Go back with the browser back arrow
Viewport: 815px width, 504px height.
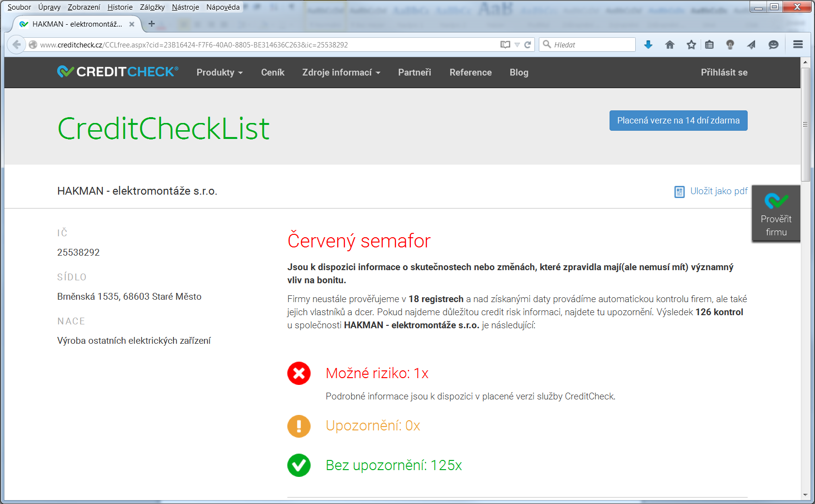click(16, 45)
